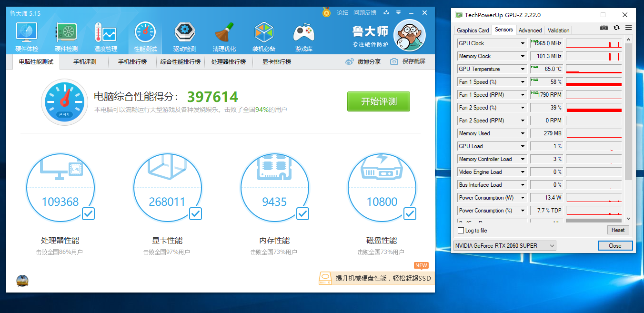Expand the Fan 2 Speed (RPM) dropdown
This screenshot has height=313, width=644.
click(523, 121)
